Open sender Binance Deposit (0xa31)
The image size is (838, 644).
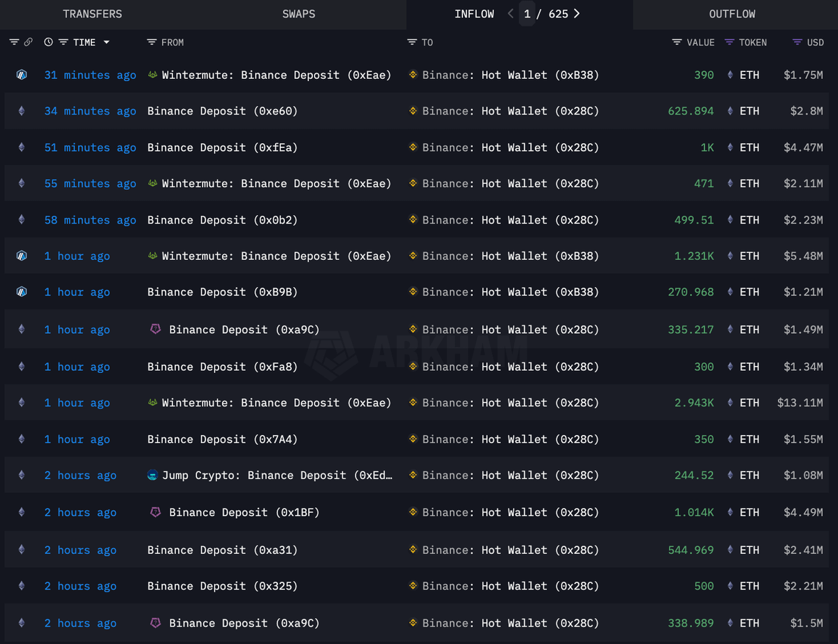point(223,550)
